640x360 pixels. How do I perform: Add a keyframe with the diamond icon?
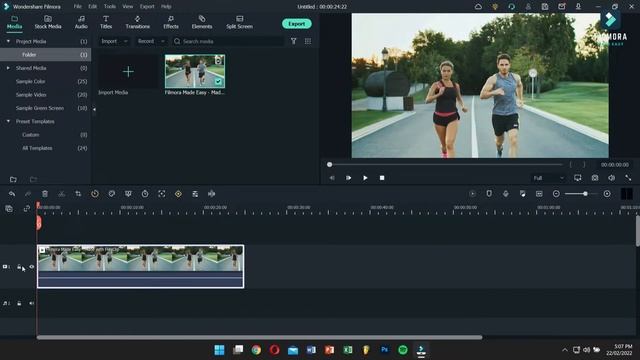pyautogui.click(x=178, y=194)
